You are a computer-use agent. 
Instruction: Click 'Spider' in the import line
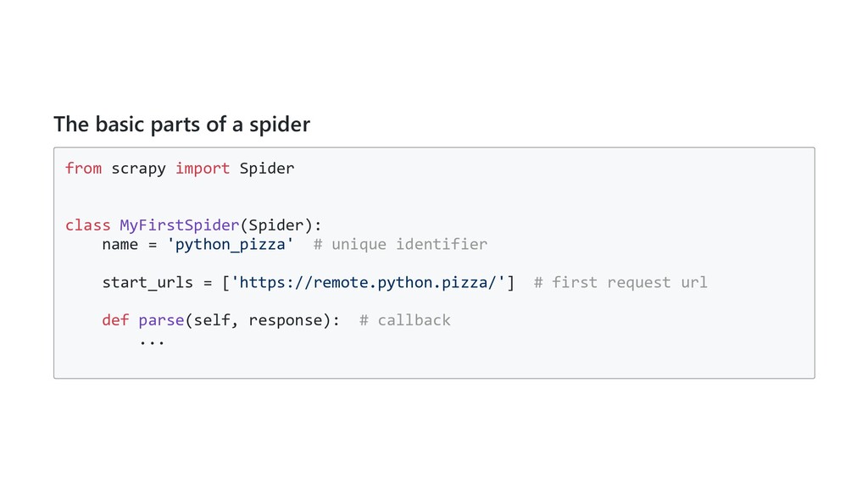coord(267,168)
